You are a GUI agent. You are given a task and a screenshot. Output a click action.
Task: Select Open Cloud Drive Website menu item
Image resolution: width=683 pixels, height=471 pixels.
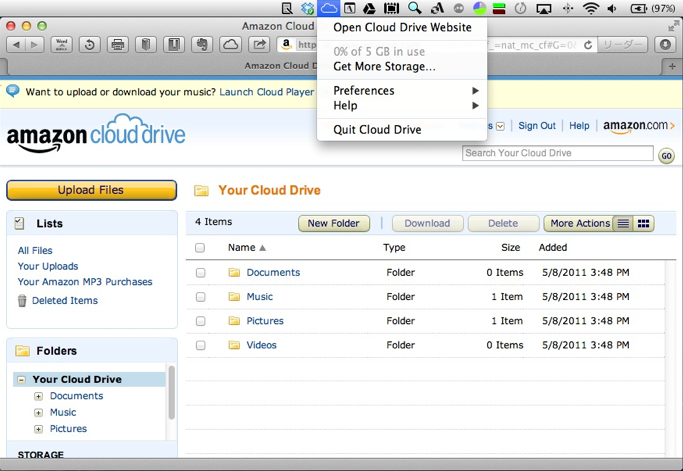click(402, 27)
